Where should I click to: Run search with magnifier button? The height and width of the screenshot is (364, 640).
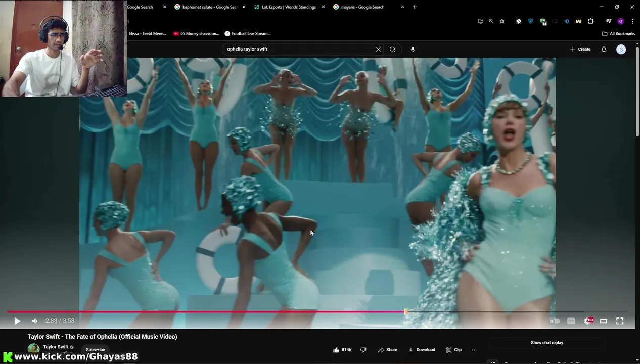[393, 49]
